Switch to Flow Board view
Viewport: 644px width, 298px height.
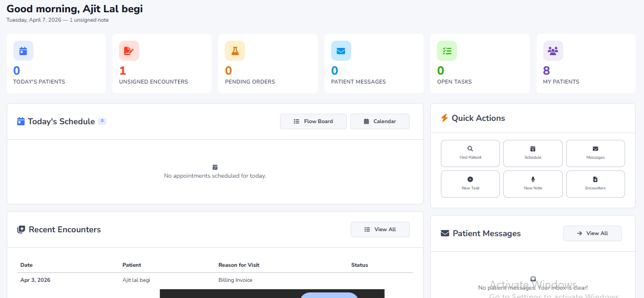pos(313,121)
